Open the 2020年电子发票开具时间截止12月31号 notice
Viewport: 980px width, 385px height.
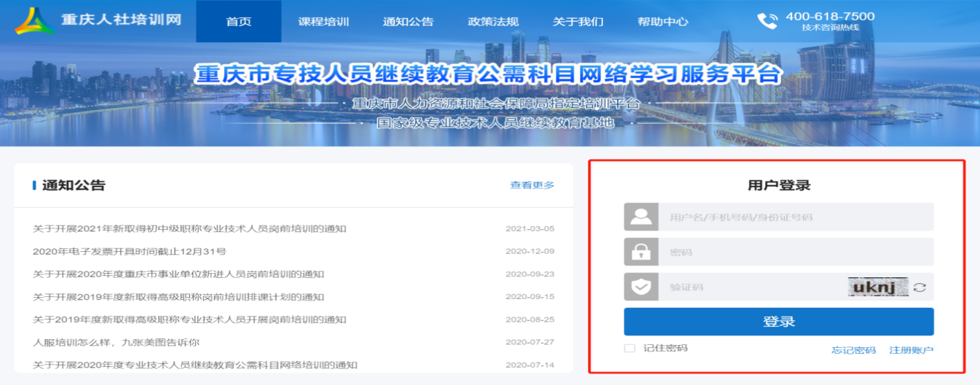(x=130, y=251)
